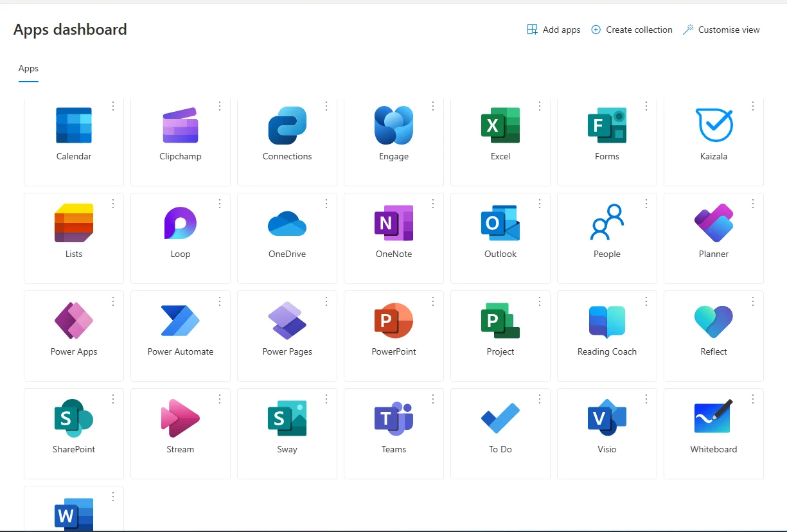Select the Apps tab
The image size is (787, 532).
point(28,69)
